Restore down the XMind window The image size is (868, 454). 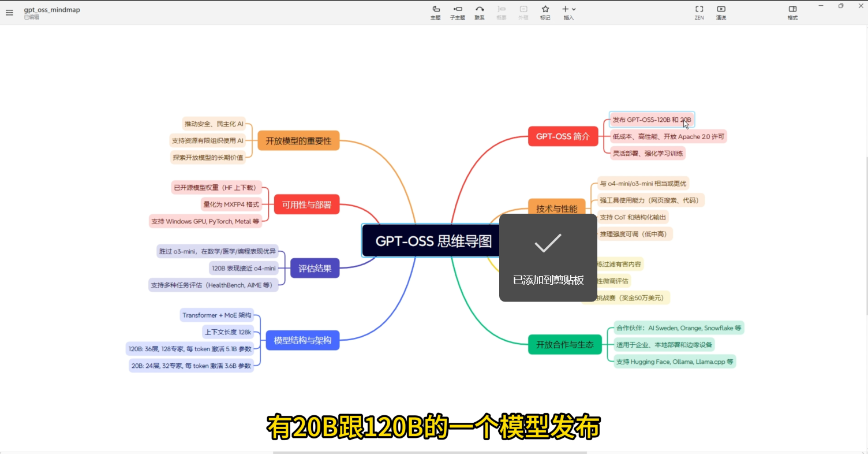coord(841,6)
